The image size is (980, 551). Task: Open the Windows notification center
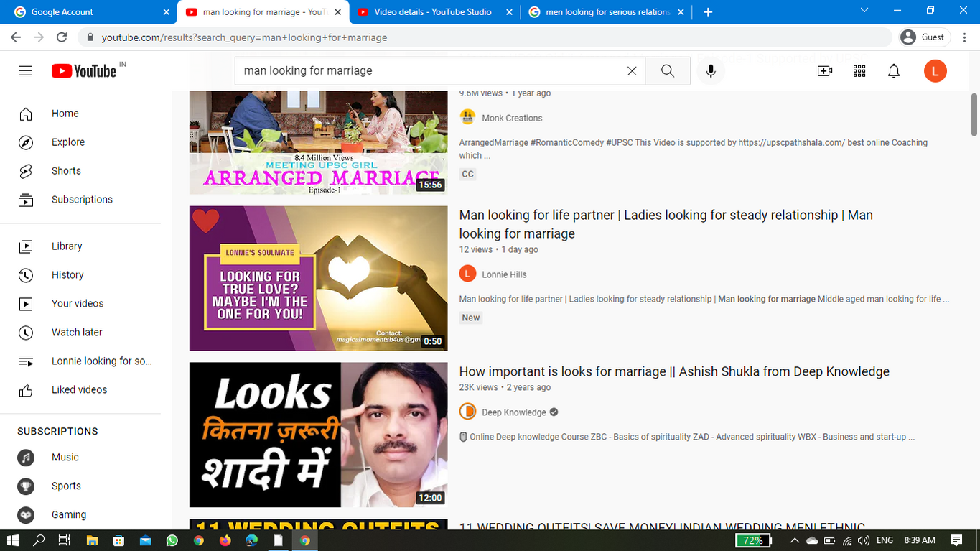[x=956, y=540]
